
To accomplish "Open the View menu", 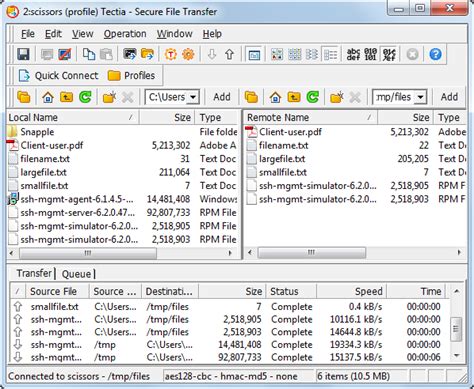I will coord(83,34).
